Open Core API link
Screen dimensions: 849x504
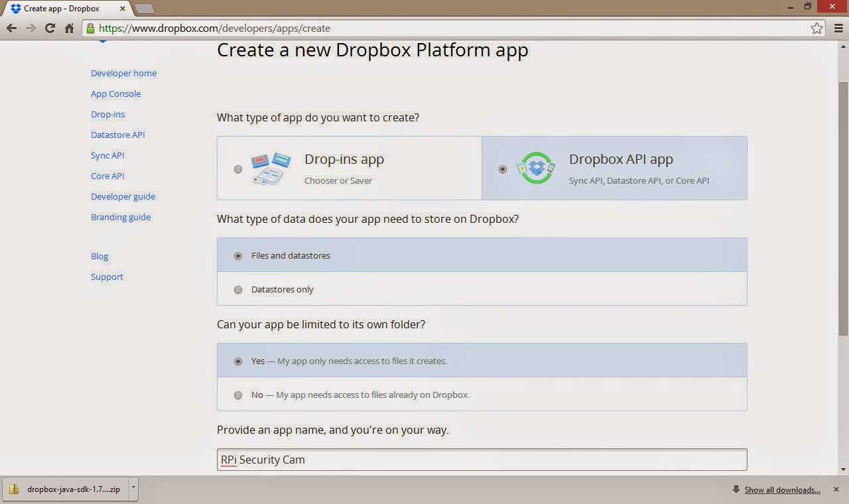click(x=107, y=176)
